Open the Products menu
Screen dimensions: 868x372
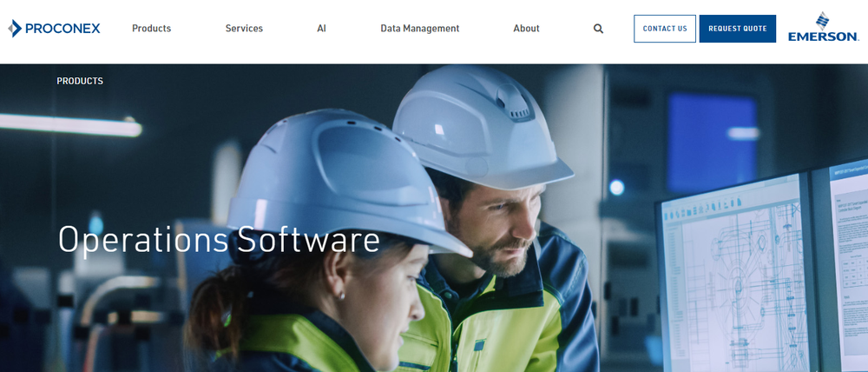[151, 29]
